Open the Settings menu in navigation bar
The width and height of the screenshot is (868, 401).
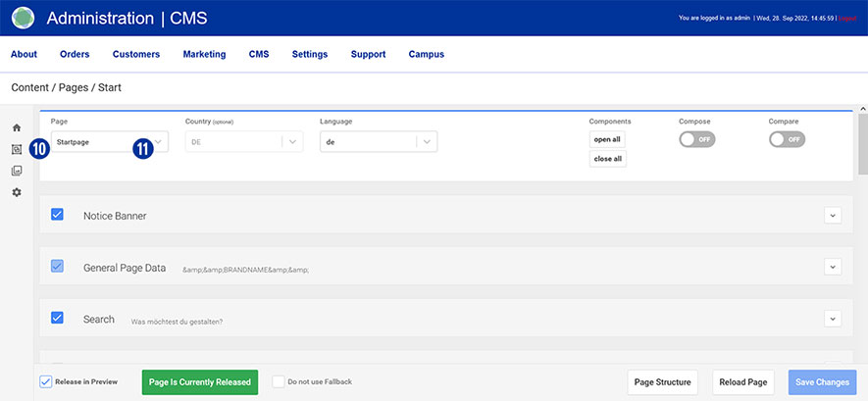tap(310, 54)
